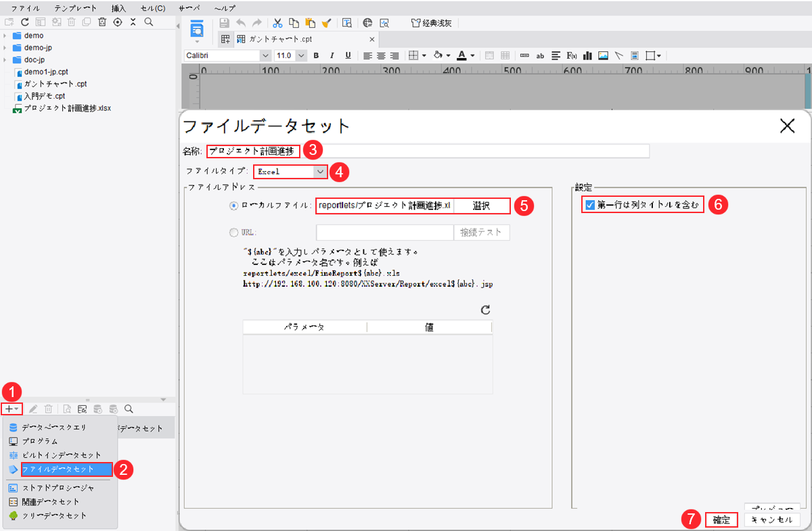Click the copy icon in the main toolbar

[294, 22]
